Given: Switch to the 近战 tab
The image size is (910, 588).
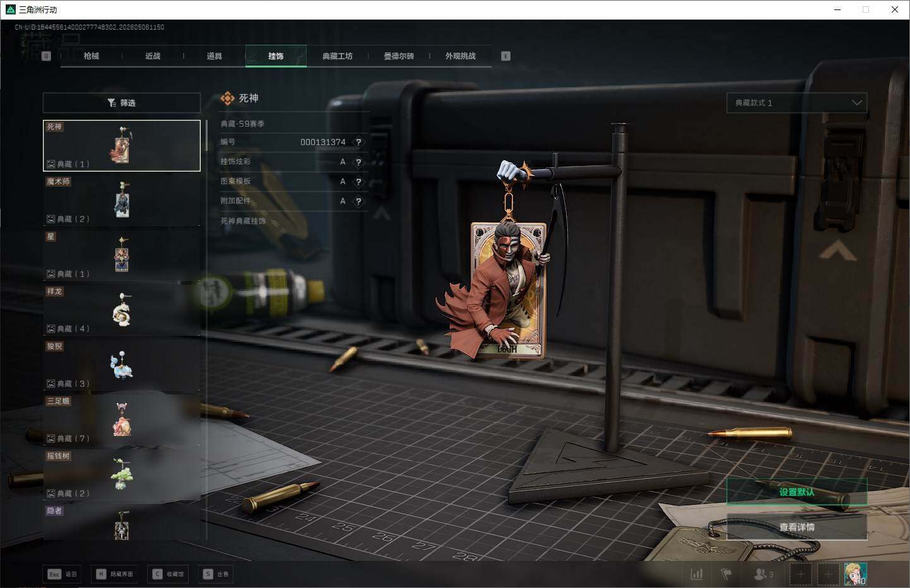Looking at the screenshot, I should click(x=153, y=56).
